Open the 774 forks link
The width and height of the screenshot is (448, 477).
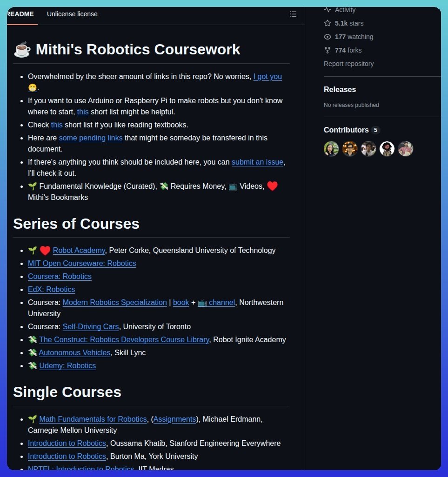(348, 50)
